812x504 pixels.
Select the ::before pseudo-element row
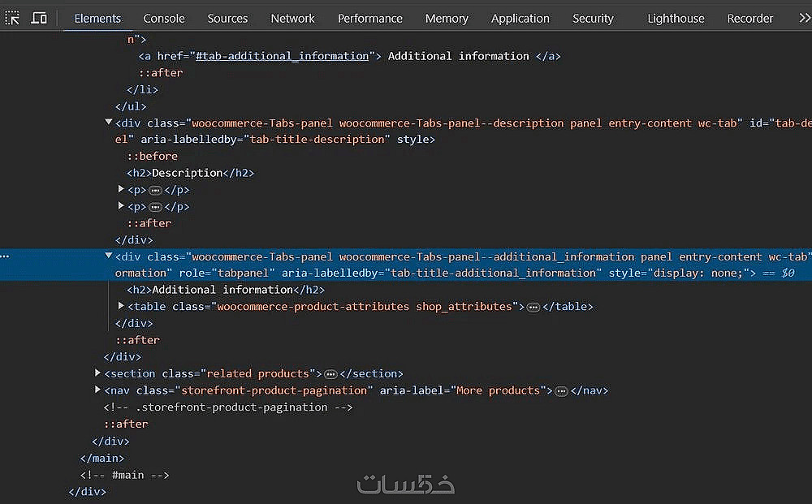pos(153,157)
